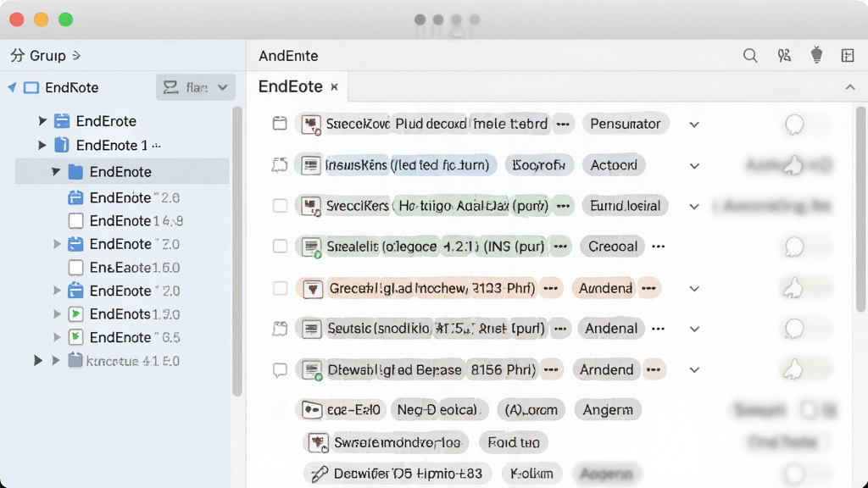Tick the checkbox on the Greooal row

(x=280, y=247)
